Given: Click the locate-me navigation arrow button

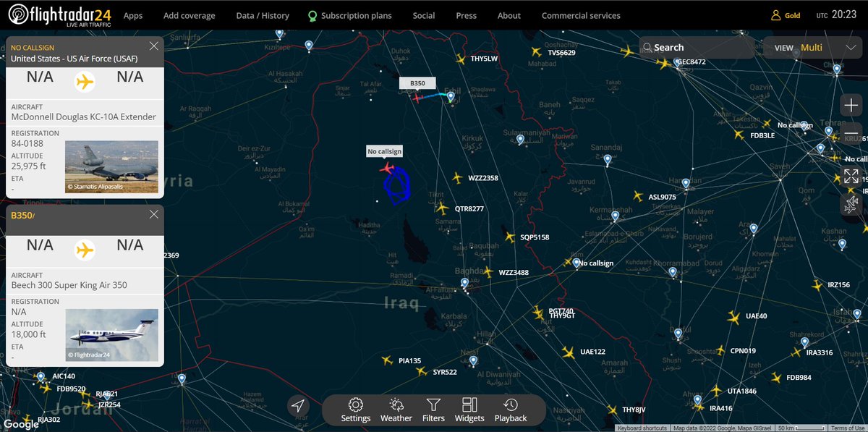Looking at the screenshot, I should coord(298,407).
